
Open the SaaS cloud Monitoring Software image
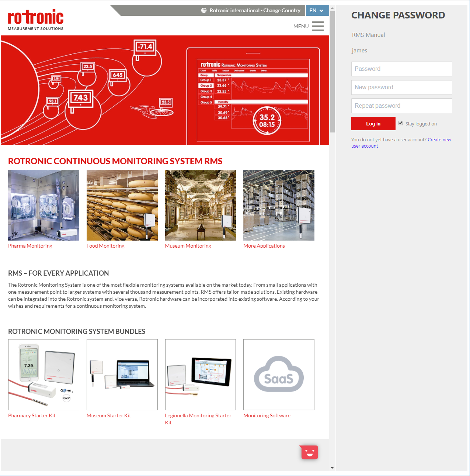(279, 375)
